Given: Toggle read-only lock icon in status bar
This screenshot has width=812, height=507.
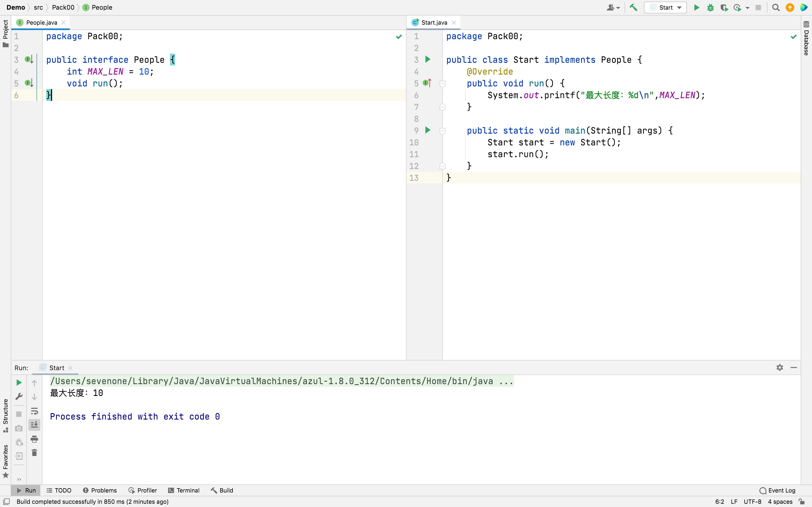Looking at the screenshot, I should click(x=802, y=502).
